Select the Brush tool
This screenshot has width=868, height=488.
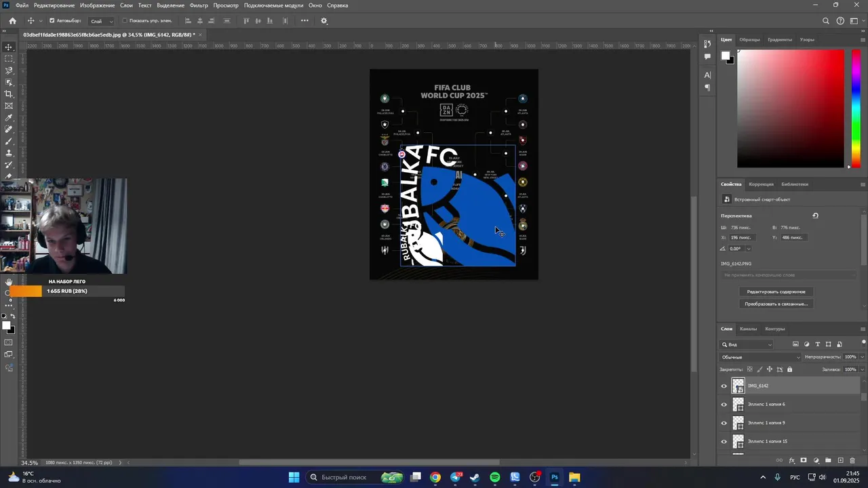[9, 141]
